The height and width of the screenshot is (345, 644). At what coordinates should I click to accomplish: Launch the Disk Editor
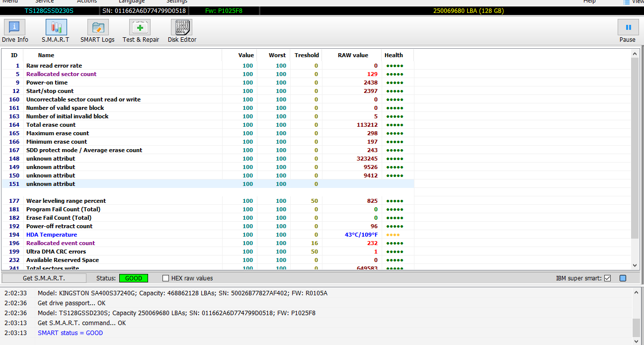182,31
